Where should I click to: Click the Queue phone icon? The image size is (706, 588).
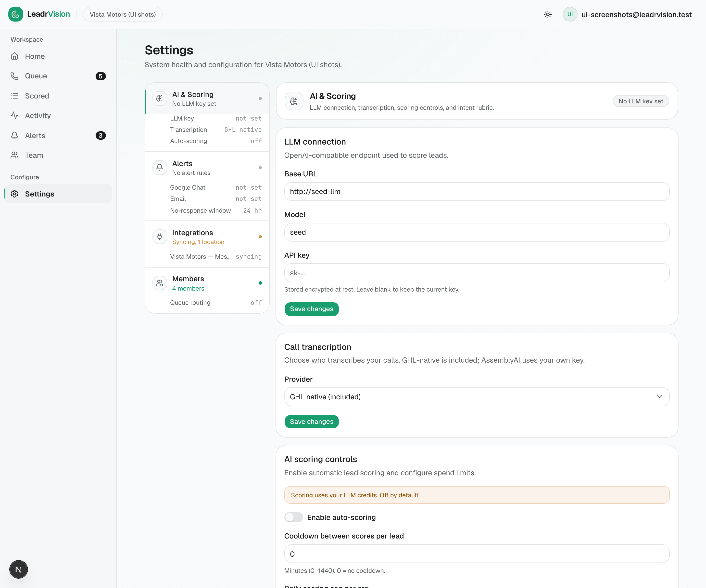click(x=14, y=76)
